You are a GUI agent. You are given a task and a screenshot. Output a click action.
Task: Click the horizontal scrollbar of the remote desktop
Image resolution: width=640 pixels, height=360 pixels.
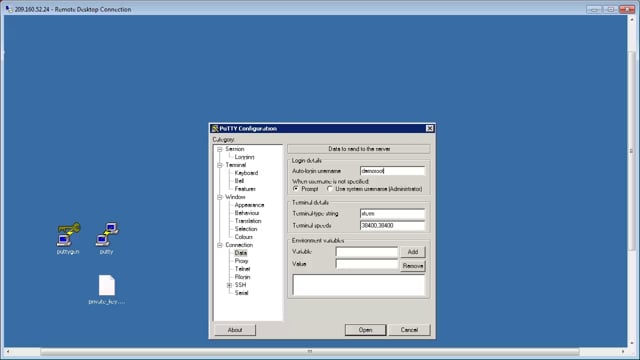click(x=310, y=351)
